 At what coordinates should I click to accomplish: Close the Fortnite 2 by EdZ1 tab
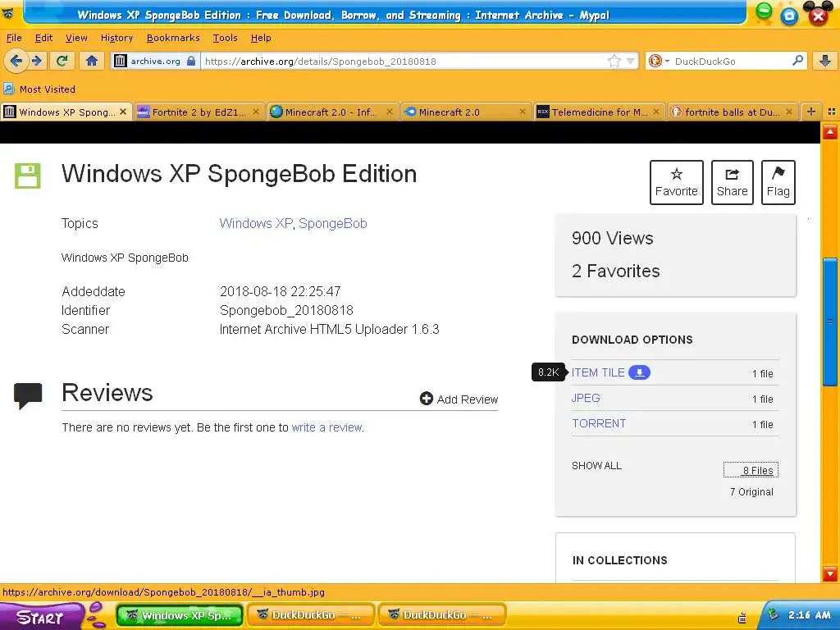point(256,112)
